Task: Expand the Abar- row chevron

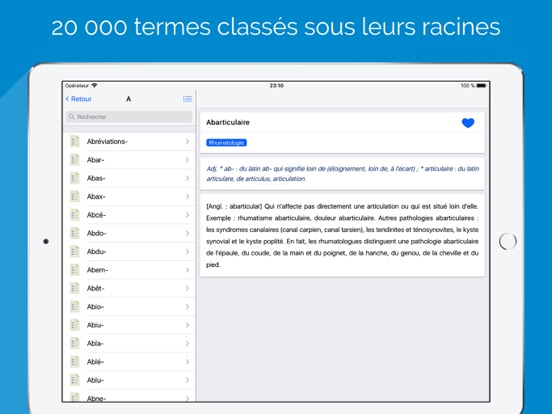Action: point(187,160)
